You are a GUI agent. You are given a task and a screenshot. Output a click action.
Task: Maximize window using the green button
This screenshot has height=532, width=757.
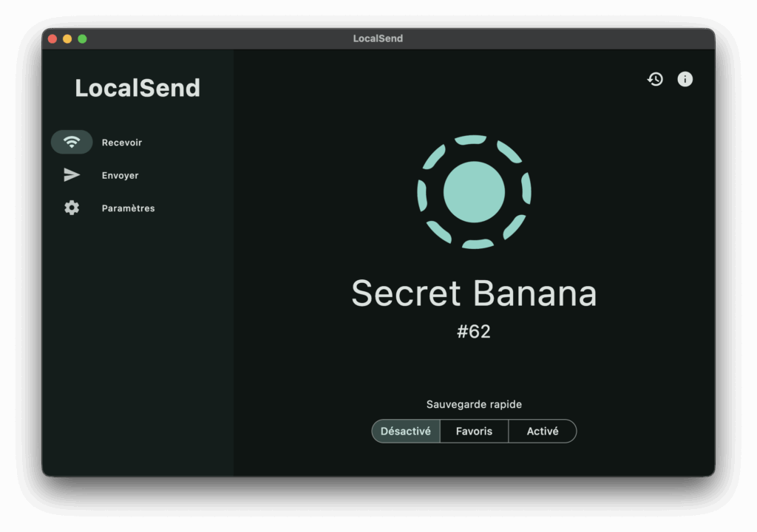pos(82,39)
